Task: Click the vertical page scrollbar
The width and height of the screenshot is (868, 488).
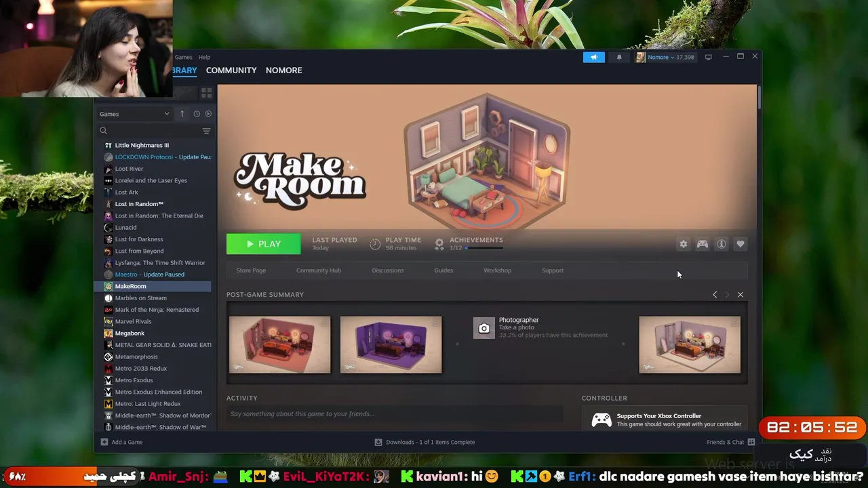Action: 759,98
